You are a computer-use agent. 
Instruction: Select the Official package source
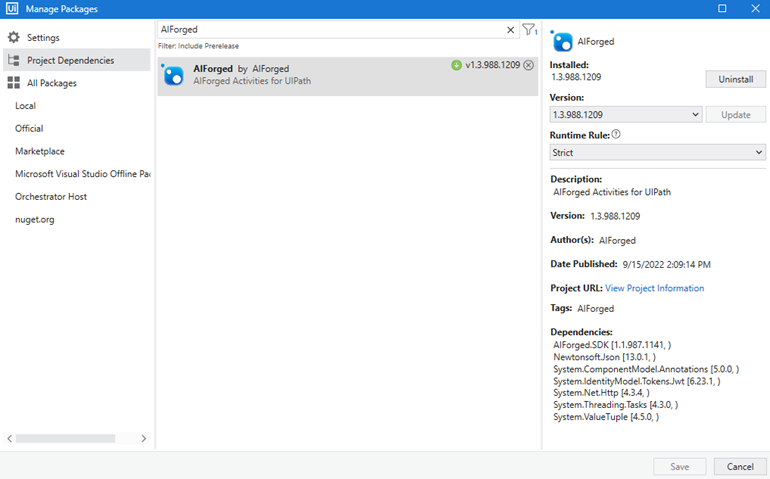(29, 128)
